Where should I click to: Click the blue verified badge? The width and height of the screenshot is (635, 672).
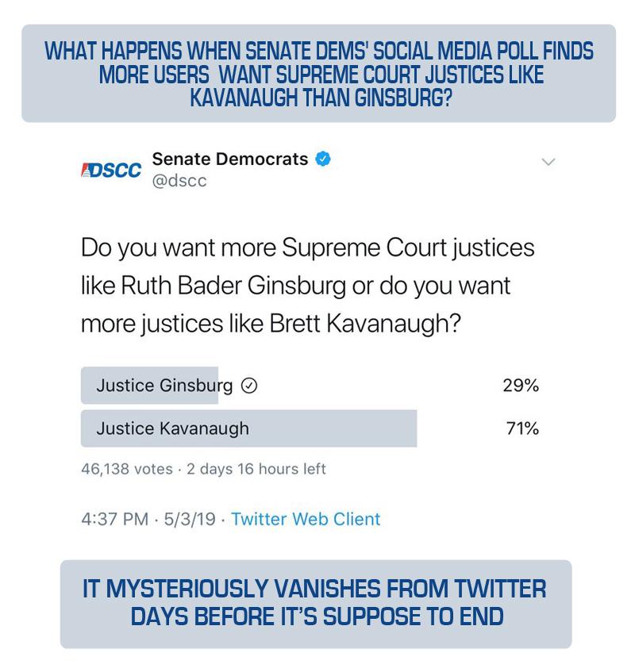pyautogui.click(x=323, y=159)
